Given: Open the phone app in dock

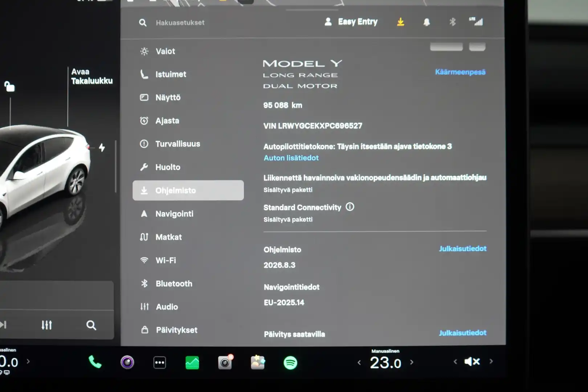Looking at the screenshot, I should coord(95,362).
